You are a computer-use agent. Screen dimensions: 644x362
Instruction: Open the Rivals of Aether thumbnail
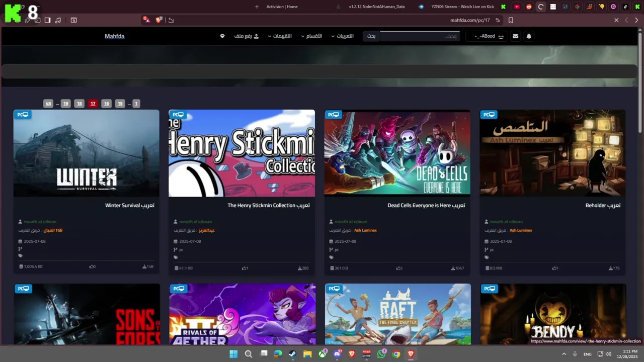pos(243,314)
